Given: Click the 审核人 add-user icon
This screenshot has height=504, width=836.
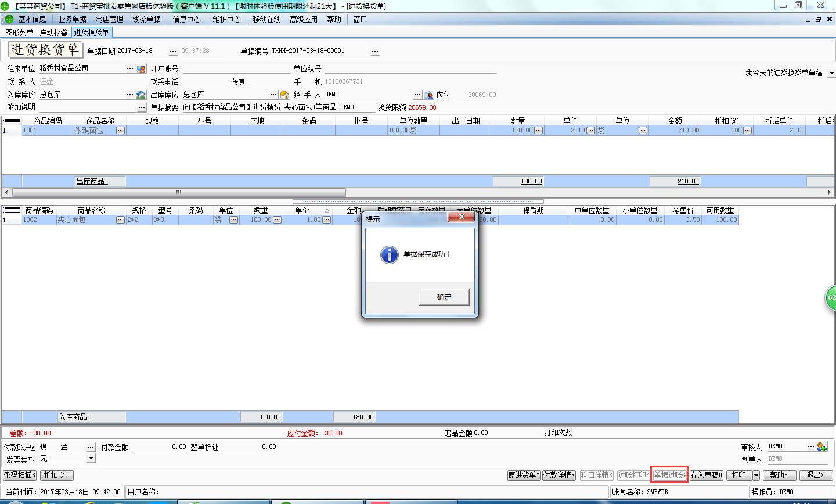Looking at the screenshot, I should pyautogui.click(x=821, y=447).
